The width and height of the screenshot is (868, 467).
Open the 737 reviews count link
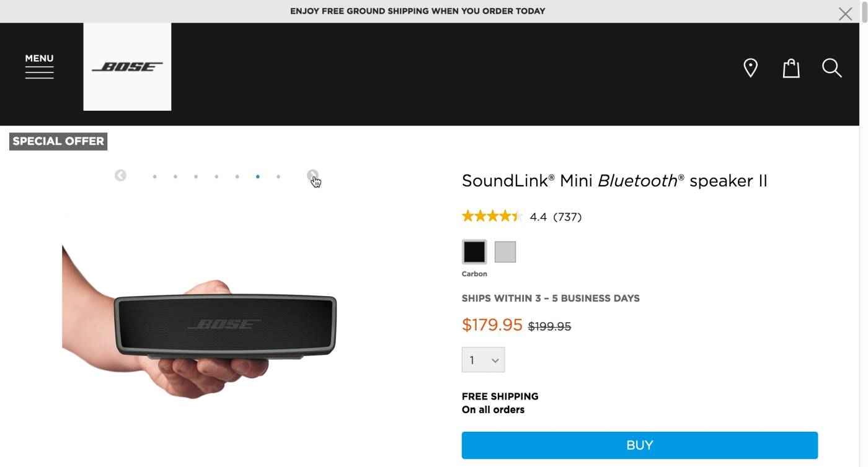(567, 217)
